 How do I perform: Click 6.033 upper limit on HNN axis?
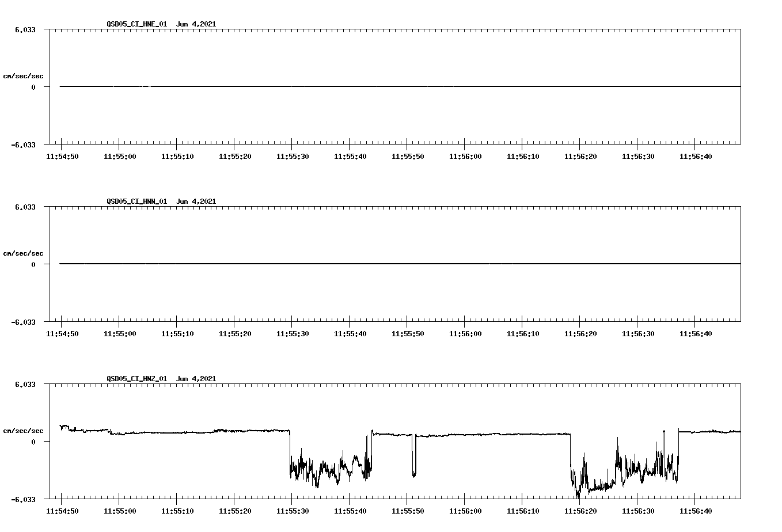[x=25, y=207]
